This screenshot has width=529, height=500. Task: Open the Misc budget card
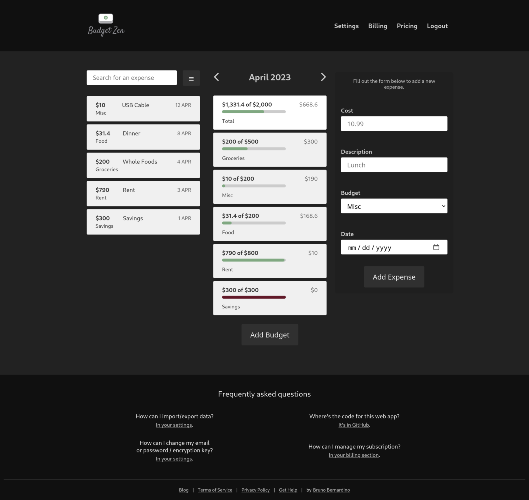(x=270, y=187)
